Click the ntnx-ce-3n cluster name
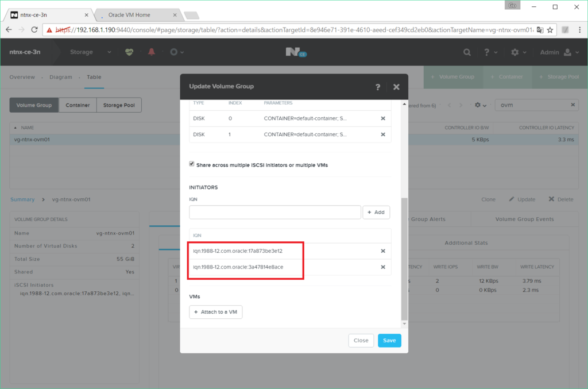 25,52
